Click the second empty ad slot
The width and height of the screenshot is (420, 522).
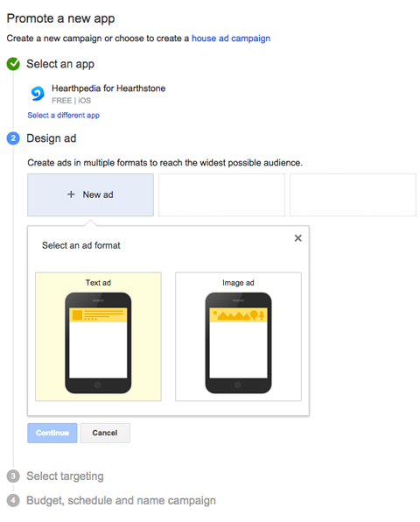[221, 194]
